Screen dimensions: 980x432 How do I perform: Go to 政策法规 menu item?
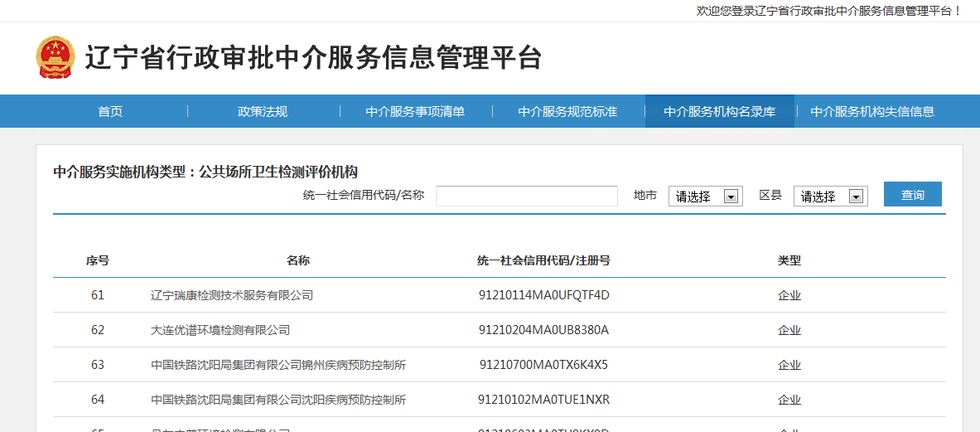coord(263,112)
